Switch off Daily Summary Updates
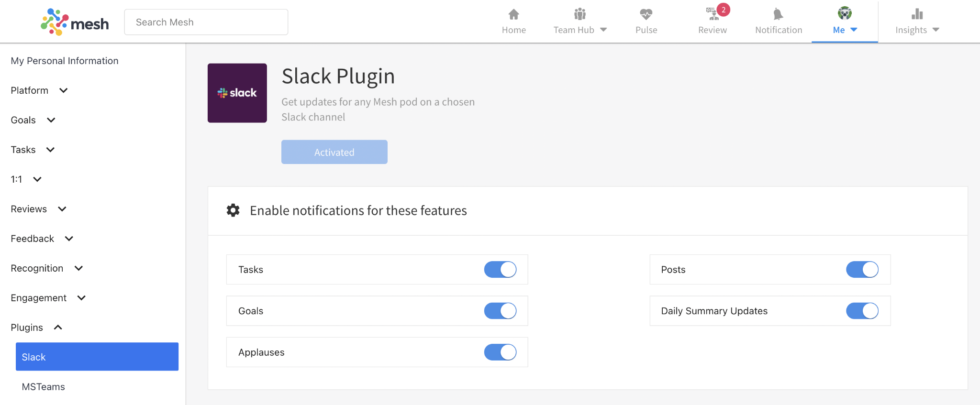The height and width of the screenshot is (405, 980). pos(862,311)
